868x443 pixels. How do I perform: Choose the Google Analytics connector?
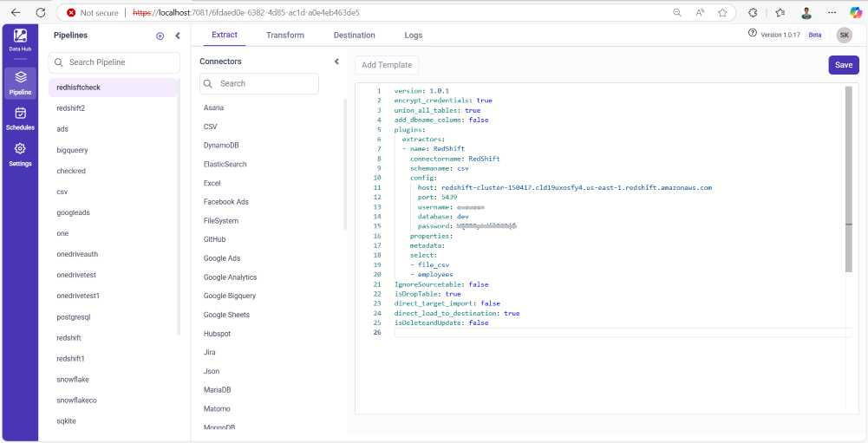(231, 277)
